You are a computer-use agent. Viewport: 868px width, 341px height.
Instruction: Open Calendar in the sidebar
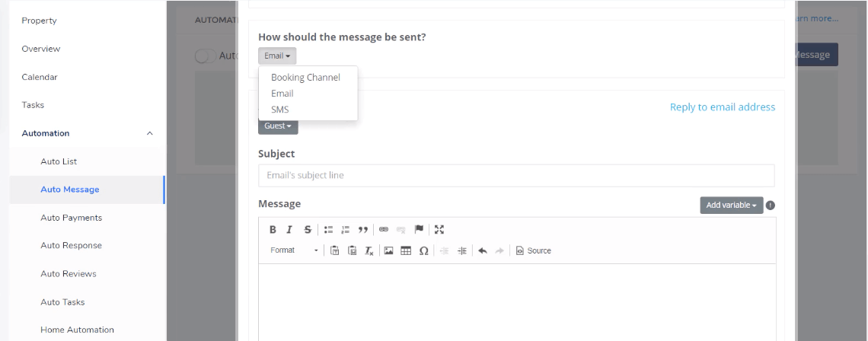[x=40, y=77]
